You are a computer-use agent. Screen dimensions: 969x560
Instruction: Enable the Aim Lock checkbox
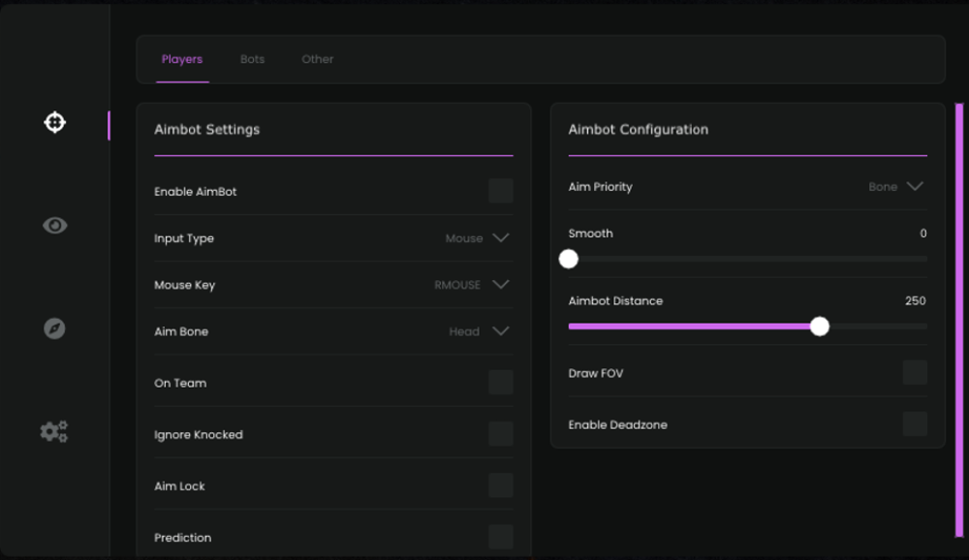click(501, 485)
